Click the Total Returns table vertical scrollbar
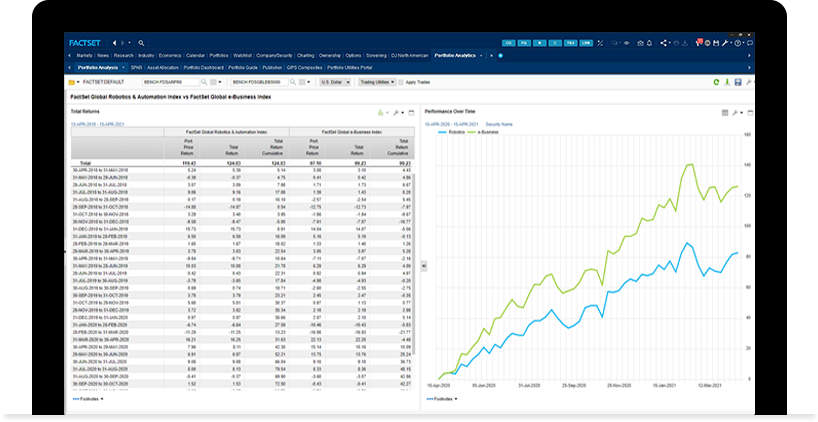 [x=416, y=264]
